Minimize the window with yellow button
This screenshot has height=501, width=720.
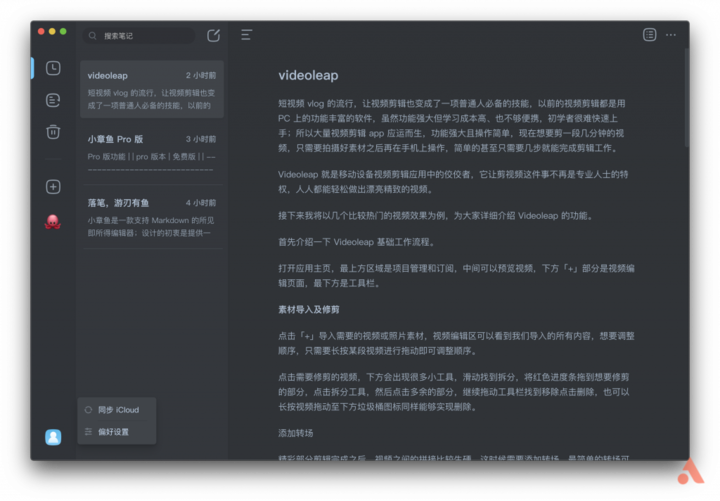click(52, 31)
